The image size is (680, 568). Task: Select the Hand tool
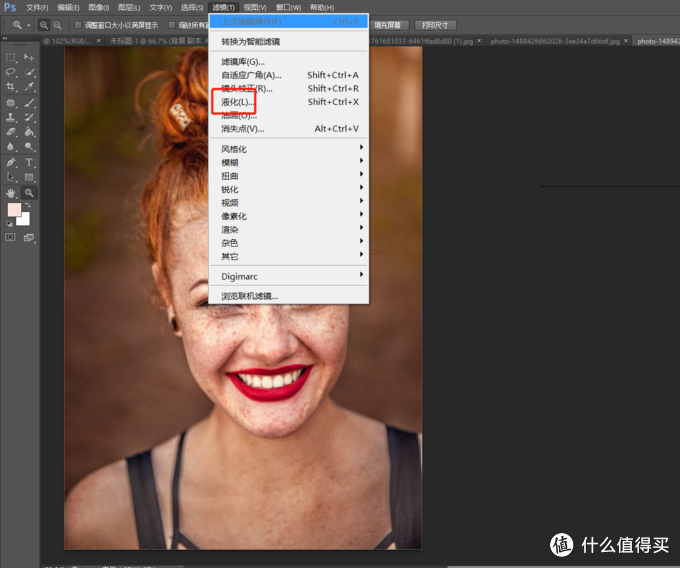11,193
